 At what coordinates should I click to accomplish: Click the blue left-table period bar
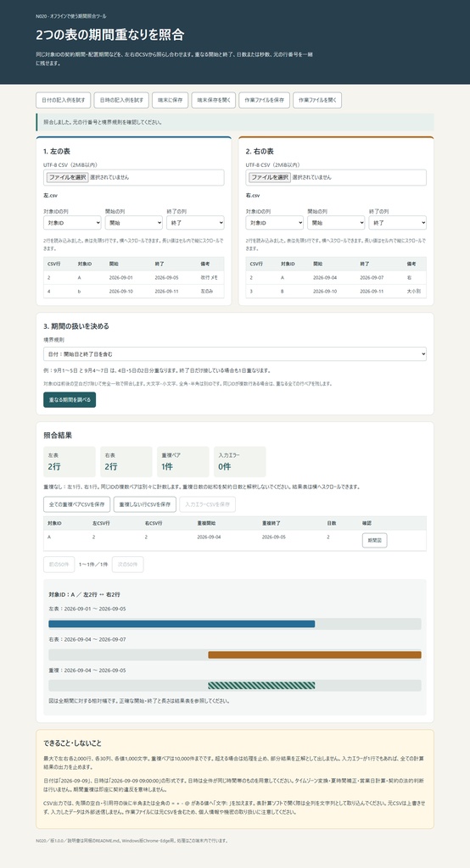pos(182,624)
